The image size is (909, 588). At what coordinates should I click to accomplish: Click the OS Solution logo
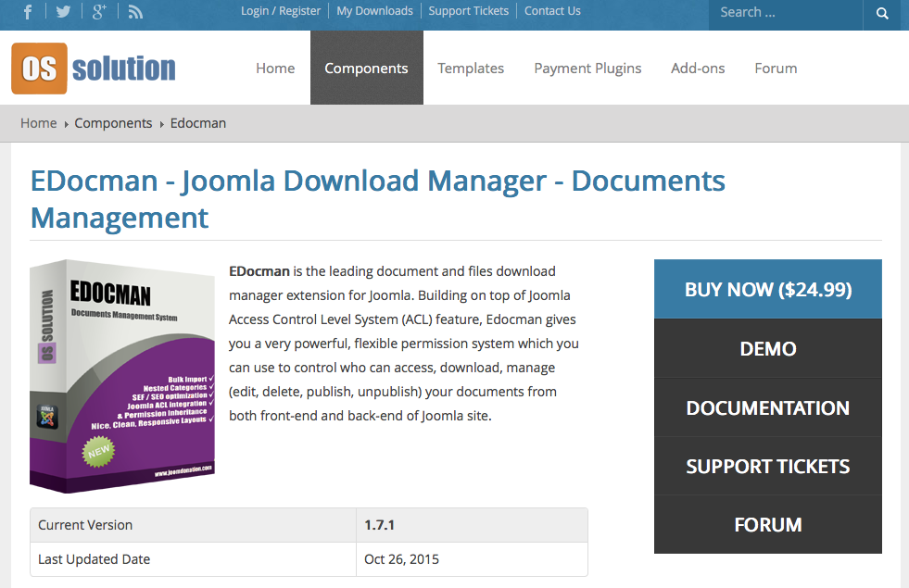click(94, 69)
